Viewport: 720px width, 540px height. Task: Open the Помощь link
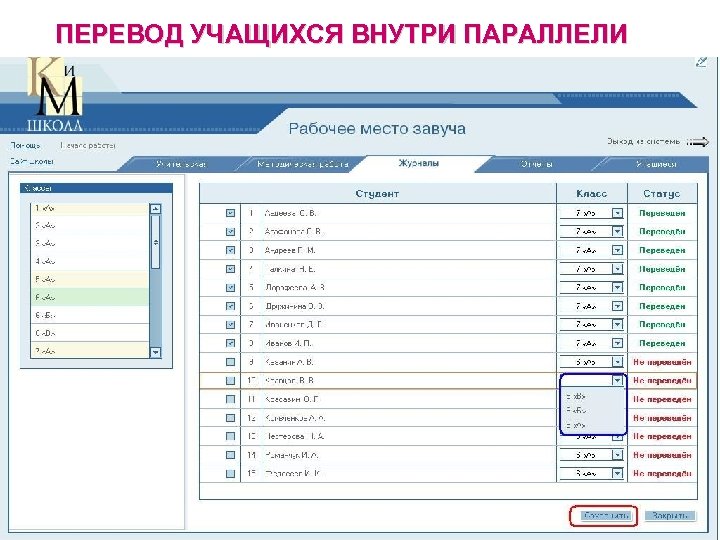point(25,145)
